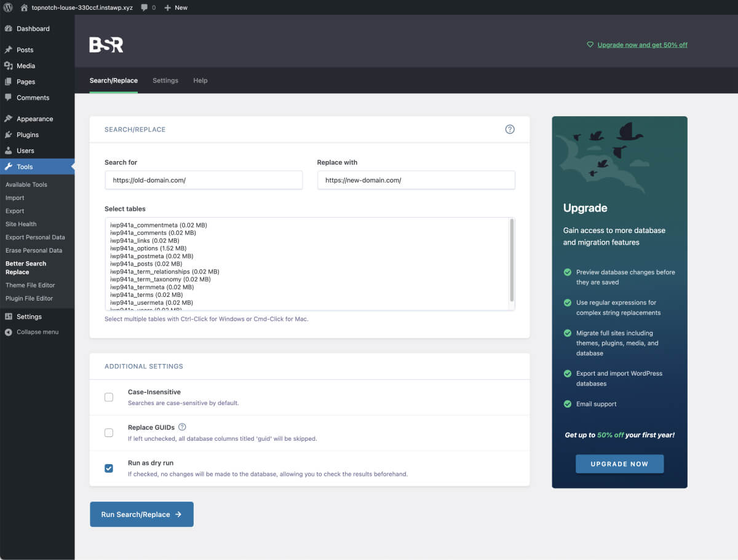738x560 pixels.
Task: Open Export Personal Data submenu item
Action: point(35,237)
